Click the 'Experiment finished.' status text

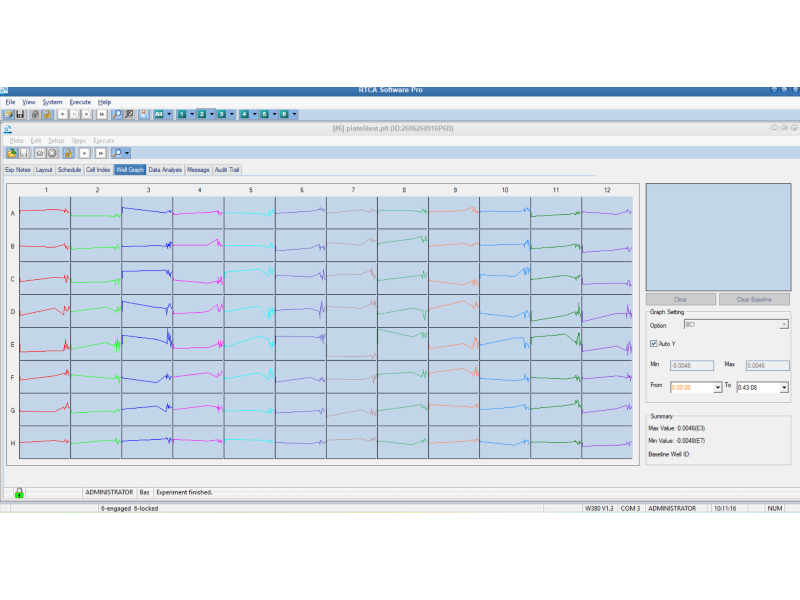[184, 492]
